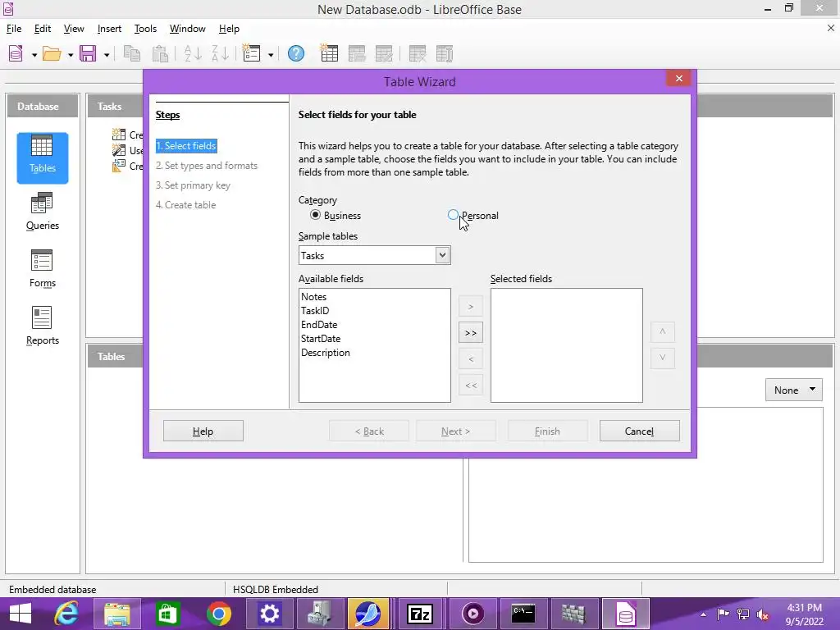
Task: Select Forms in the Database pane
Action: tap(43, 269)
